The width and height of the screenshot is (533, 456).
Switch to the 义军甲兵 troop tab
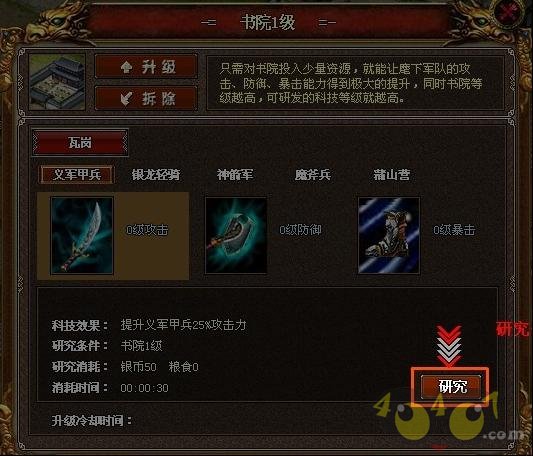coord(77,175)
